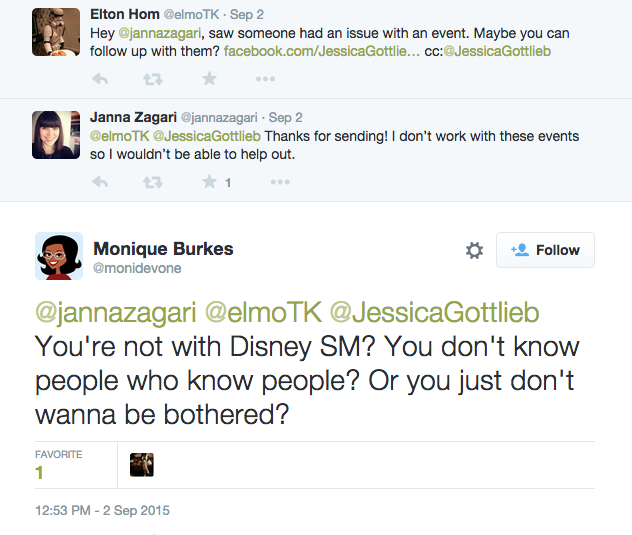Follow Monique Burkes
632x535 pixels.
click(545, 250)
